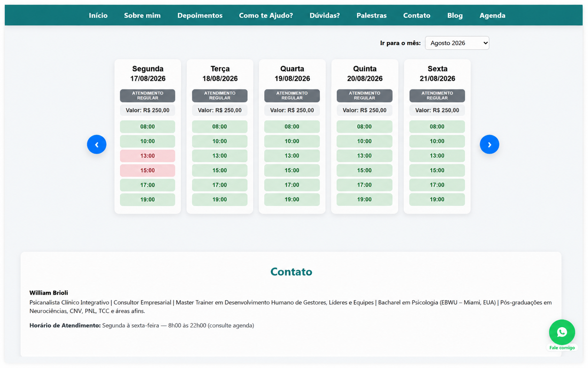This screenshot has width=588, height=368.
Task: Select the 13:00 slot on Quinta
Action: tap(364, 156)
